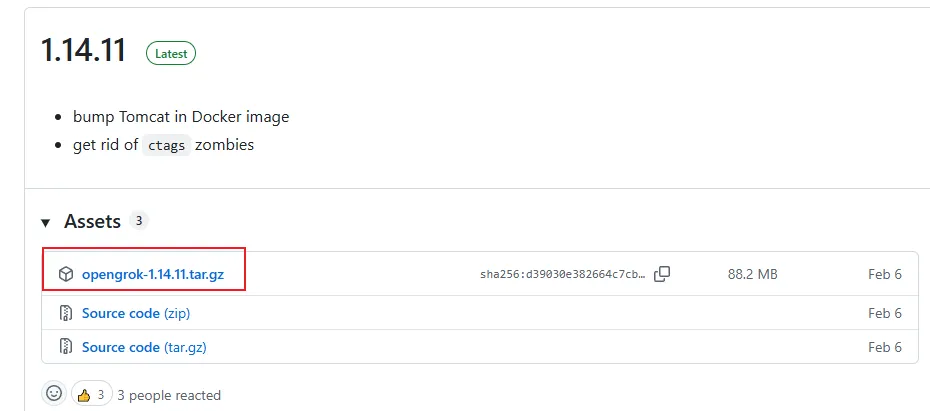The image size is (930, 411).
Task: Click the Assets count badge showing 3
Action: pyautogui.click(x=139, y=221)
